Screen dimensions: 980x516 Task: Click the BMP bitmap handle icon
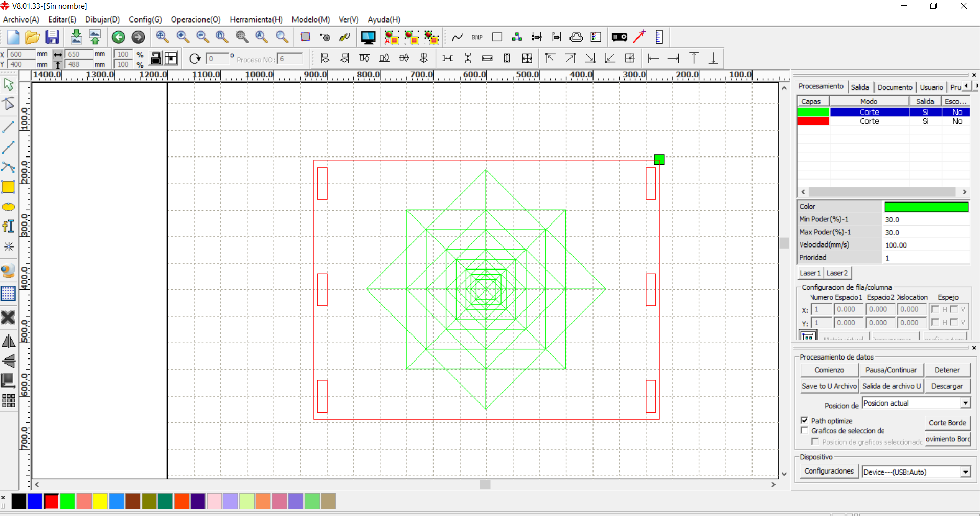[477, 37]
